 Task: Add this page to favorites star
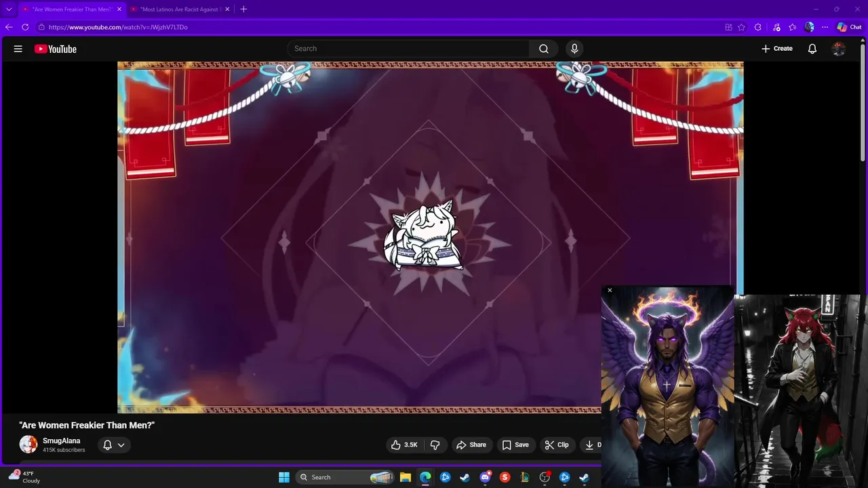click(741, 27)
